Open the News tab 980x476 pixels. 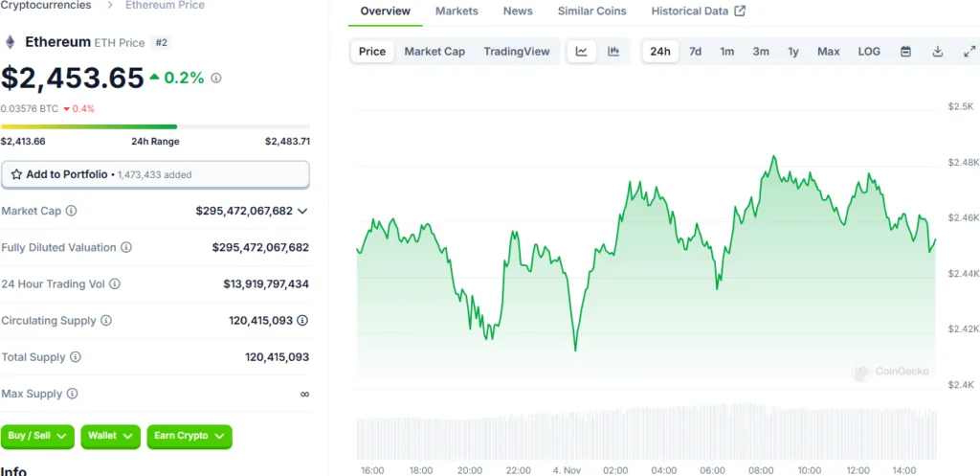point(518,11)
